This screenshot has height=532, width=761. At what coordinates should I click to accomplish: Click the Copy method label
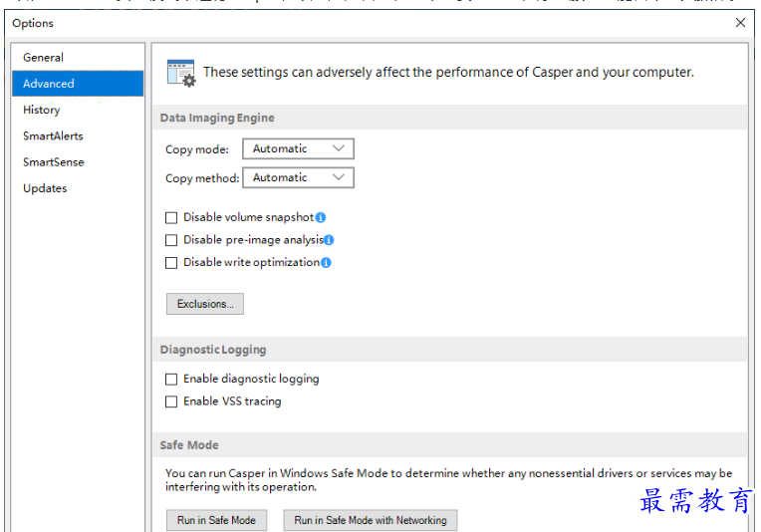click(x=202, y=178)
